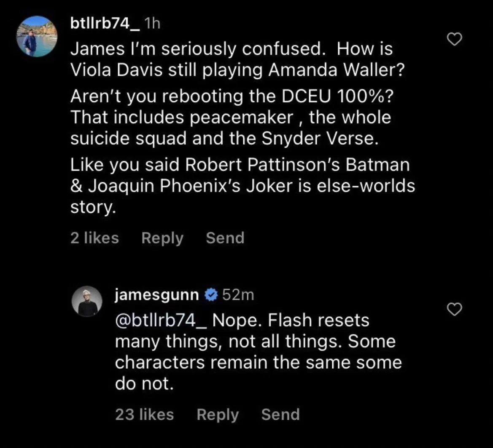Select the 'Aren't you rebooting the DCEU' paragraph
Screen dimensions: 493x448
pyautogui.click(x=231, y=118)
